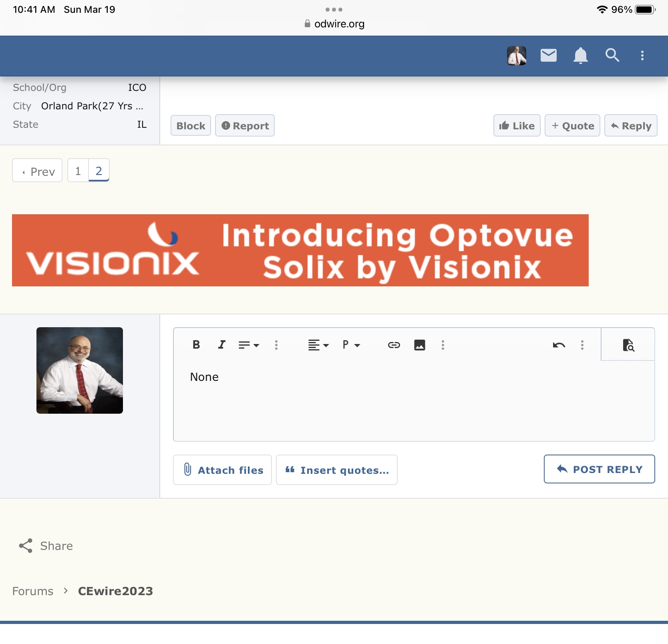The height and width of the screenshot is (644, 668).
Task: Share this thread
Action: (46, 545)
